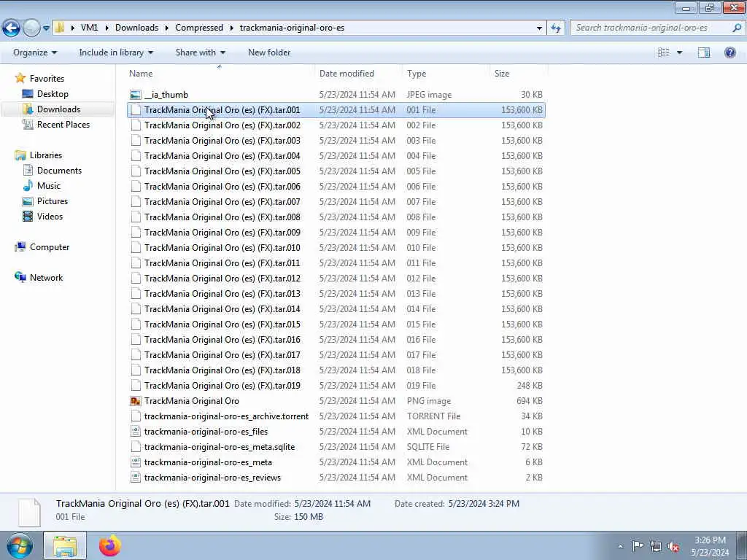The image size is (747, 560).
Task: Select the trackmania-original-oro-es_files XML icon
Action: (x=136, y=432)
